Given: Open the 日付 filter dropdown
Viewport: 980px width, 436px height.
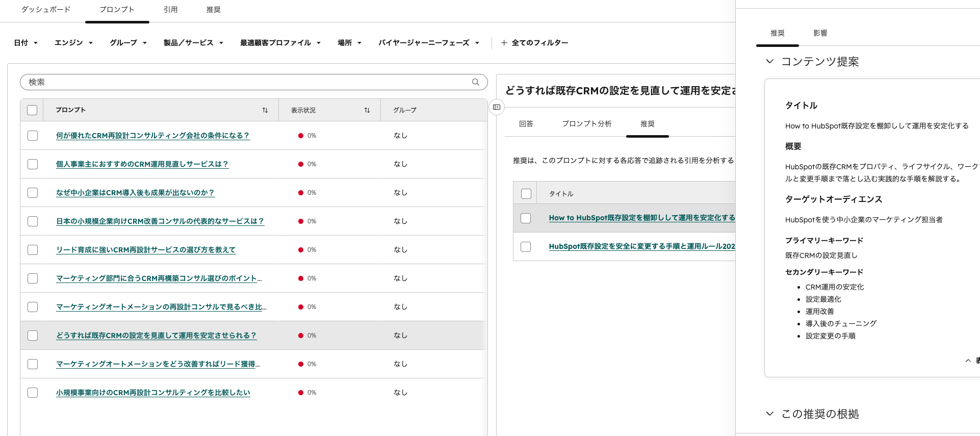Looking at the screenshot, I should 26,43.
